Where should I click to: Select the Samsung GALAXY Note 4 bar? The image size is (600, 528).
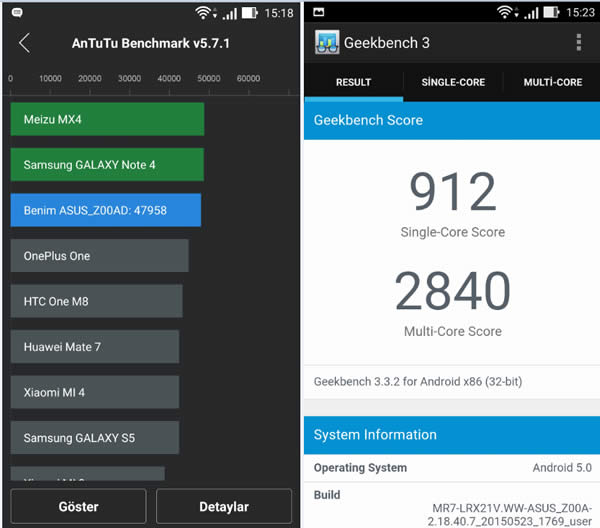point(108,165)
